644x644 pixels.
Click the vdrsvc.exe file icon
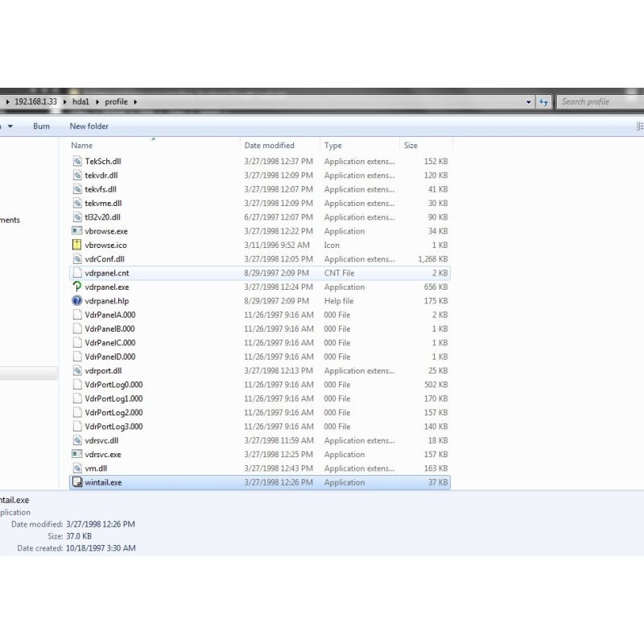77,455
